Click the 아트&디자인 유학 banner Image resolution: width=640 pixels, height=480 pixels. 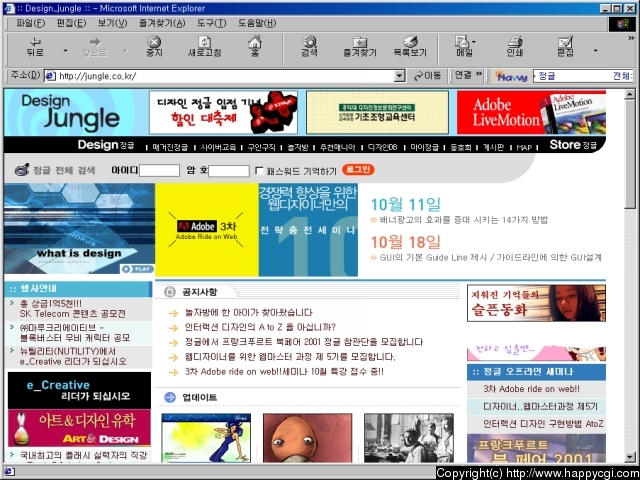(79, 428)
